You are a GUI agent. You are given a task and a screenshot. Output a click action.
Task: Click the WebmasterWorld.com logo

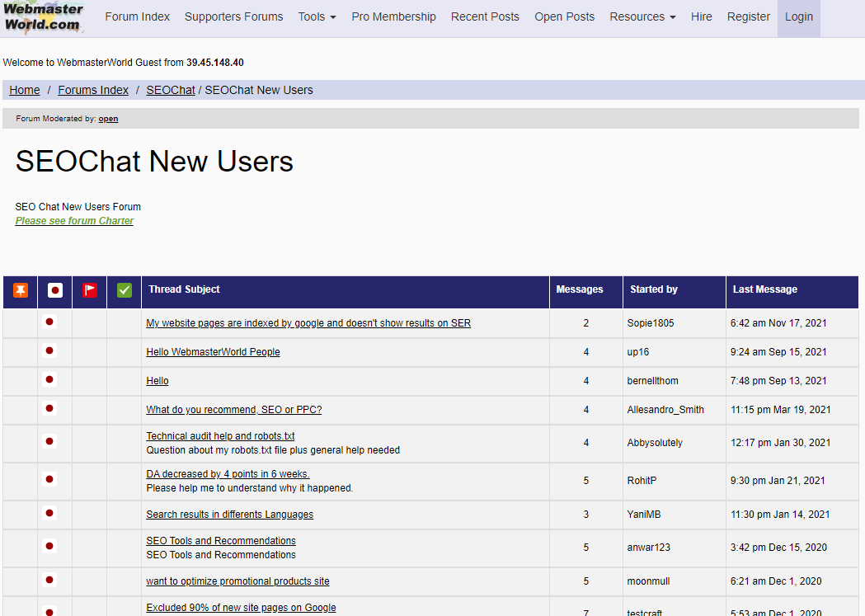point(44,17)
